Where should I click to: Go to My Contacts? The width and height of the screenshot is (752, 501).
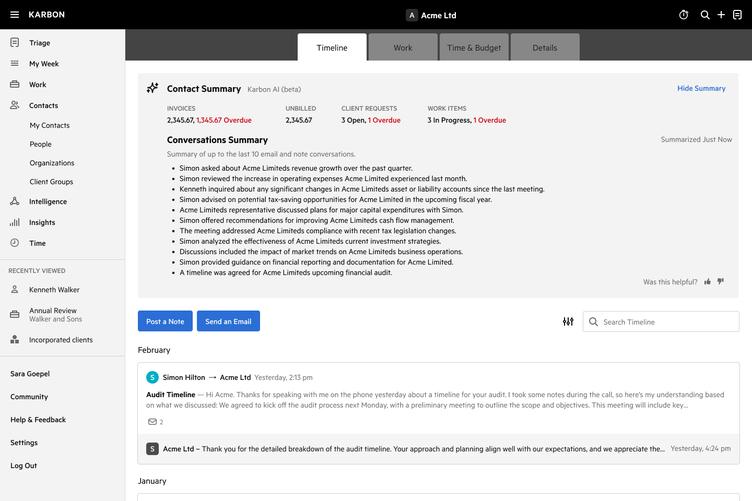click(49, 125)
